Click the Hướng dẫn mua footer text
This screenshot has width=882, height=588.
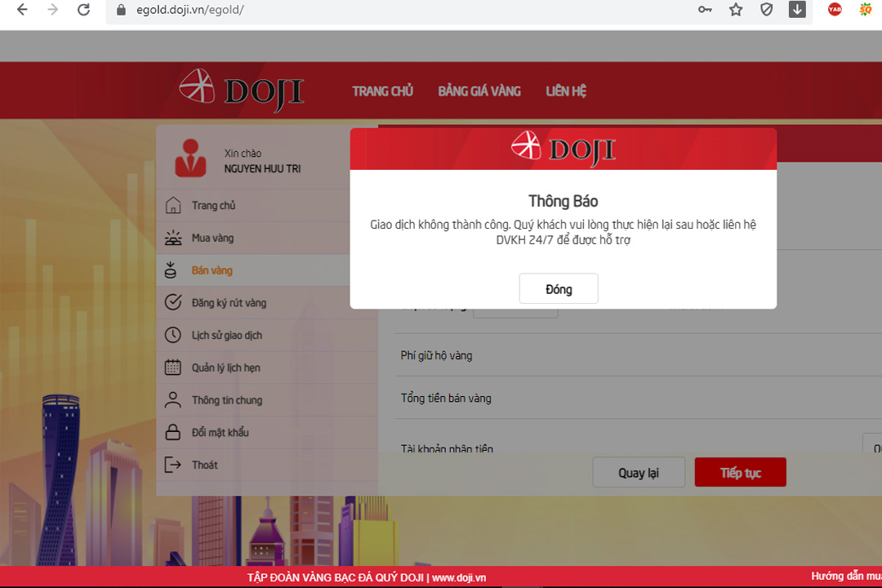click(x=846, y=577)
